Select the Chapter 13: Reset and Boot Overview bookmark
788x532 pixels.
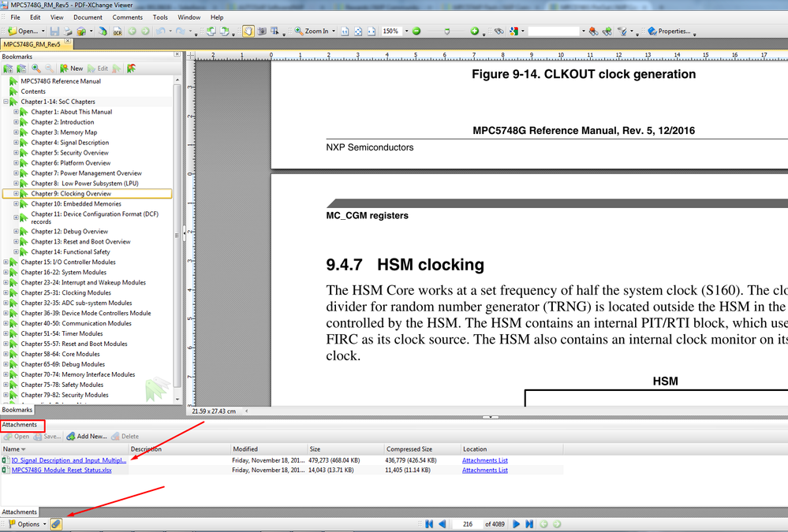pos(80,242)
